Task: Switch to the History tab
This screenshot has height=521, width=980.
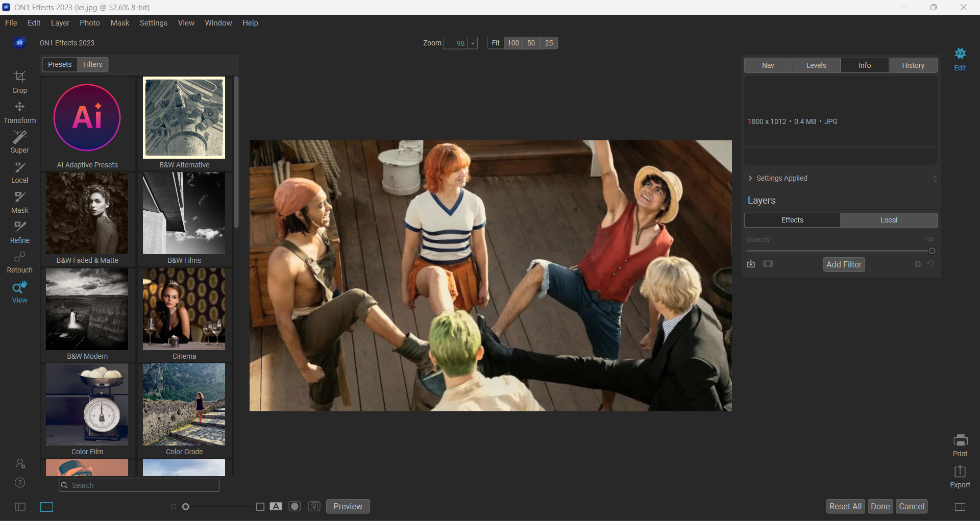Action: click(913, 65)
